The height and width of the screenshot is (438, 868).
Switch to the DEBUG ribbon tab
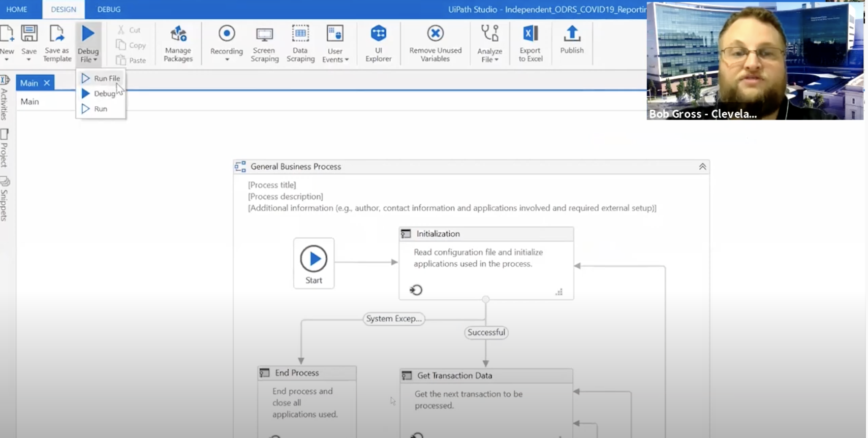tap(109, 9)
